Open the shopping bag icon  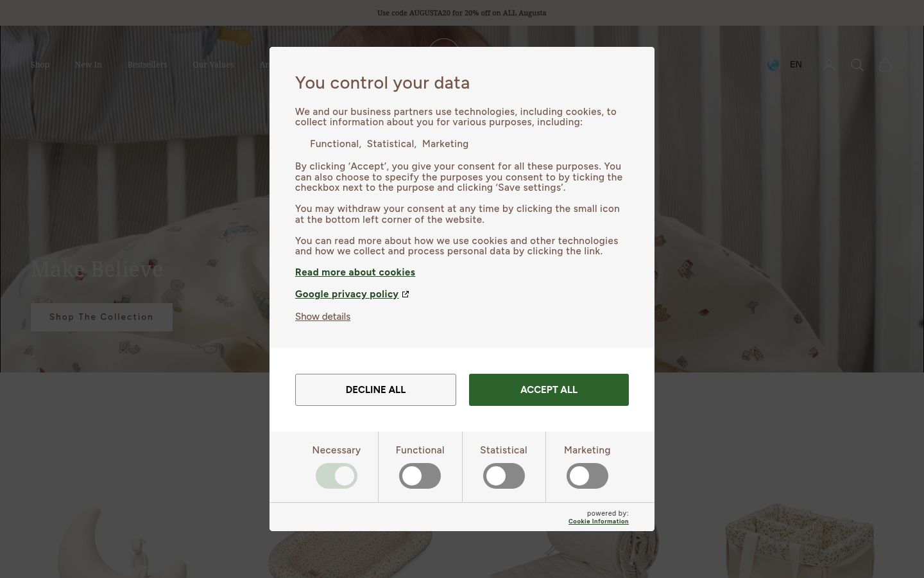[x=886, y=65]
